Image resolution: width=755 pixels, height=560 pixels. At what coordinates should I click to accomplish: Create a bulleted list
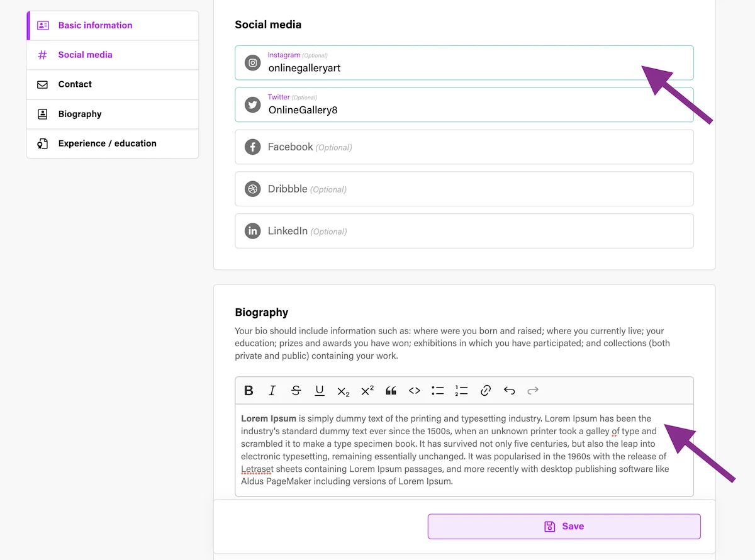tap(438, 391)
